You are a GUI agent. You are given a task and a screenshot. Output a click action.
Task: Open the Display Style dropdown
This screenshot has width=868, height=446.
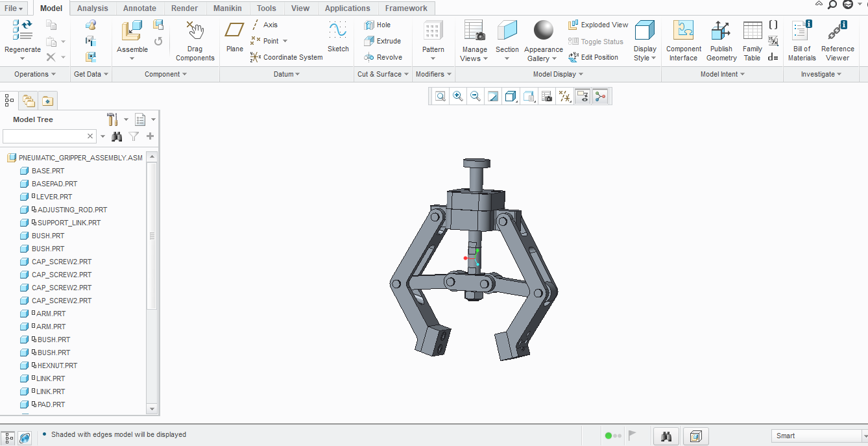(x=645, y=53)
